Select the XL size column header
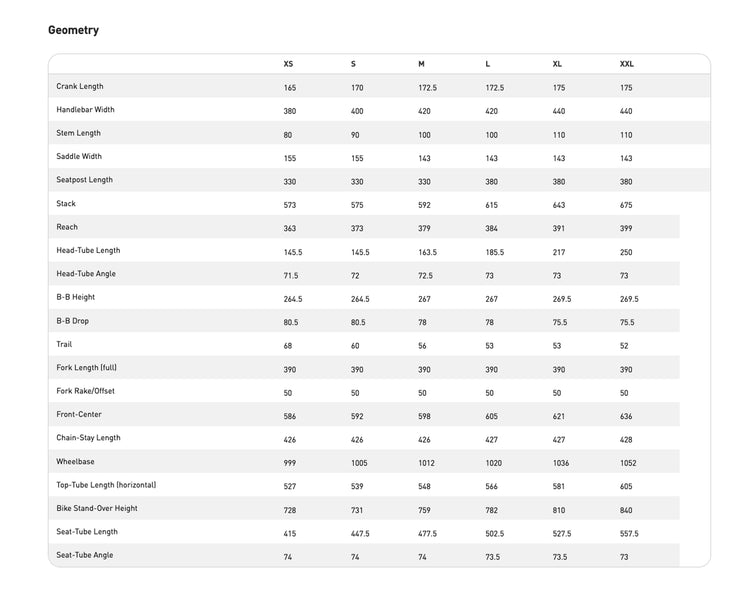 coord(557,64)
